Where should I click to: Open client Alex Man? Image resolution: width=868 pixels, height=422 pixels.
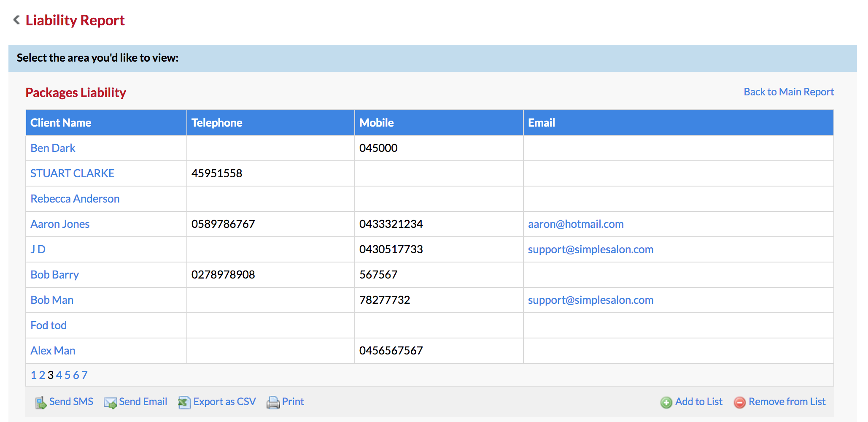click(53, 351)
